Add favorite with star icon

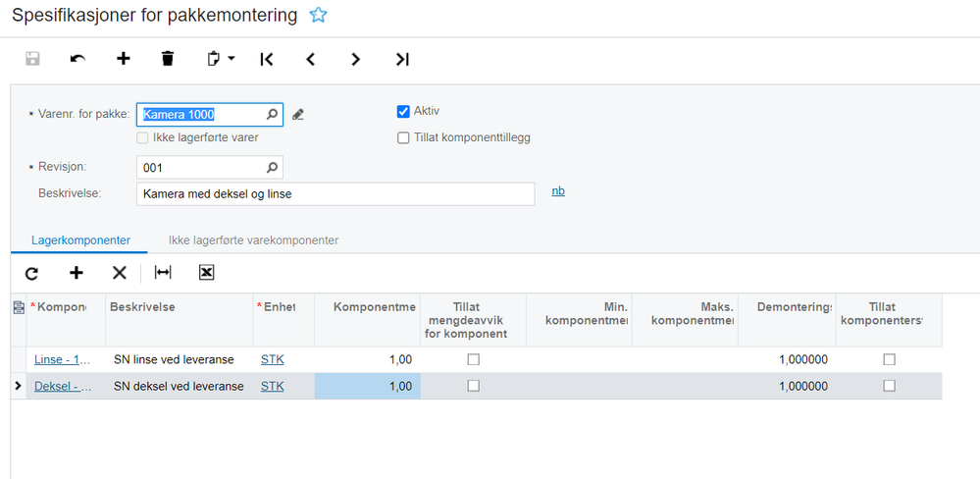tap(318, 15)
